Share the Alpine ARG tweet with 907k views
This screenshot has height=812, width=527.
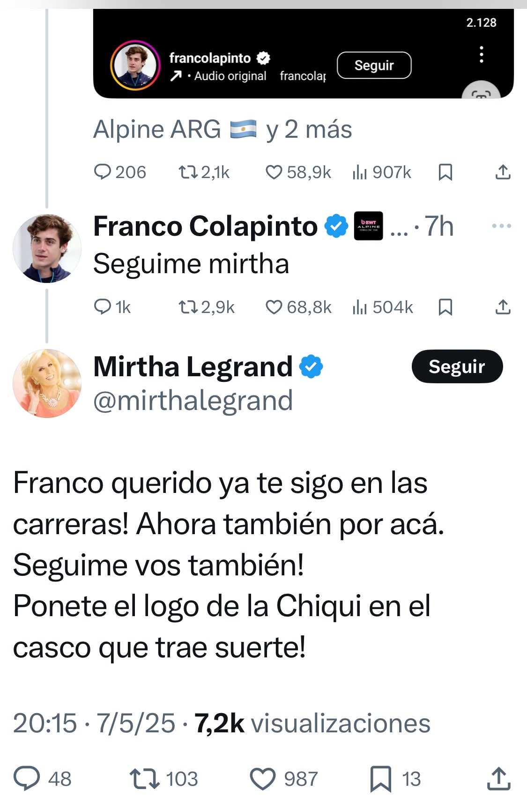pyautogui.click(x=503, y=172)
